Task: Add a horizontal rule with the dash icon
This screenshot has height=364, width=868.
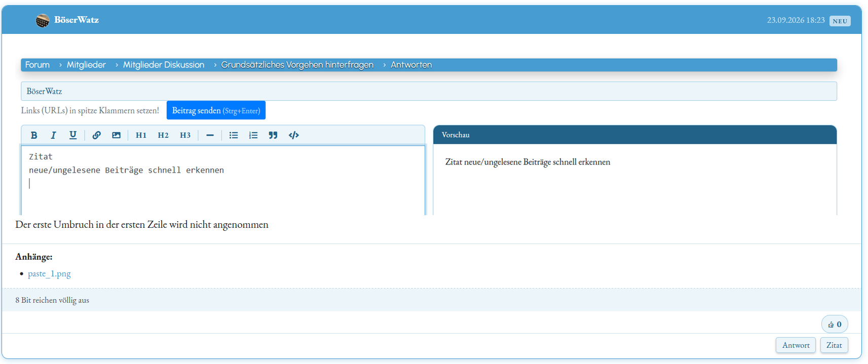Action: [x=210, y=135]
